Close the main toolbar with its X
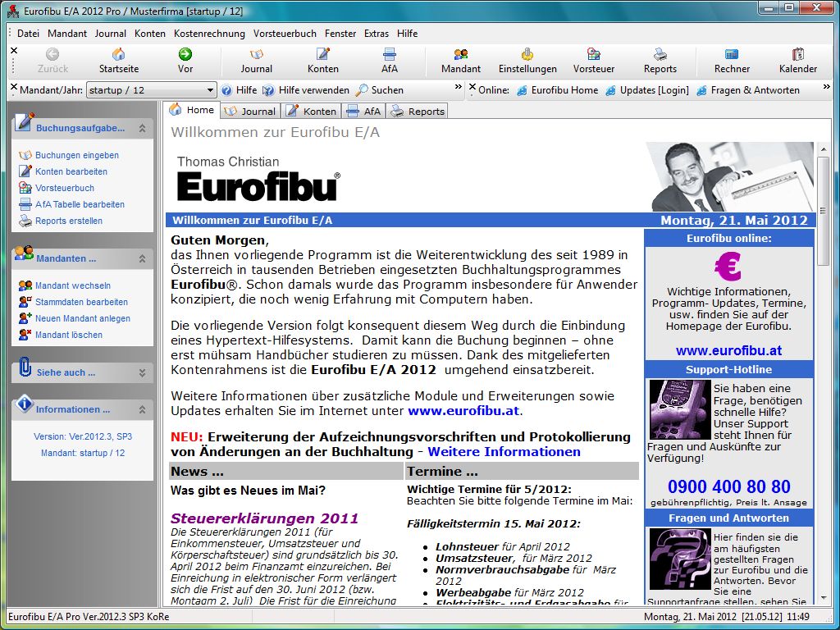840x630 pixels. [x=14, y=50]
